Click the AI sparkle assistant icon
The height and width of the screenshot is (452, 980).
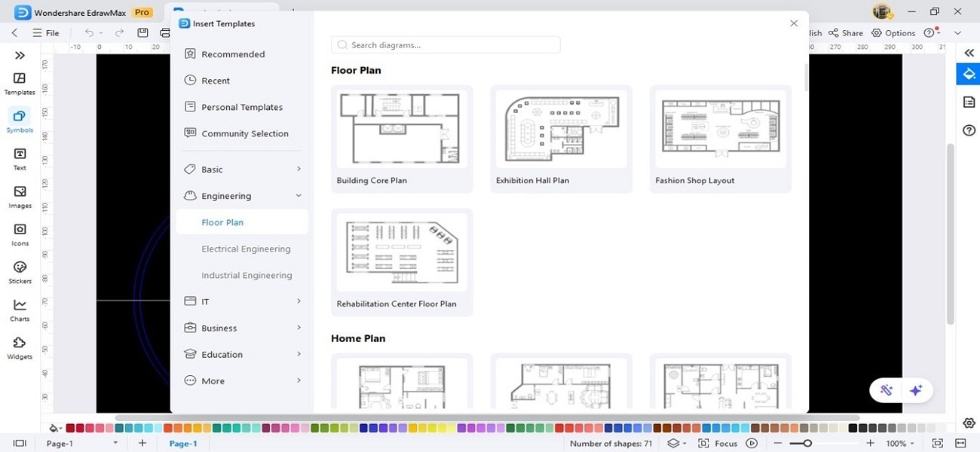pos(916,390)
